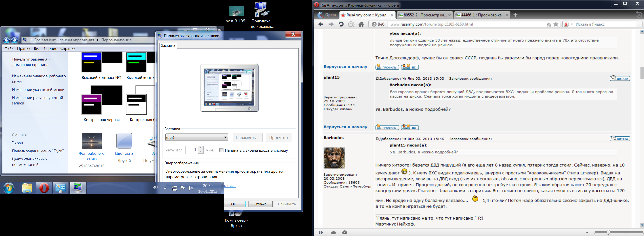644x236 pixels.
Task: Click the Opera taskbar icon
Action: [44, 188]
